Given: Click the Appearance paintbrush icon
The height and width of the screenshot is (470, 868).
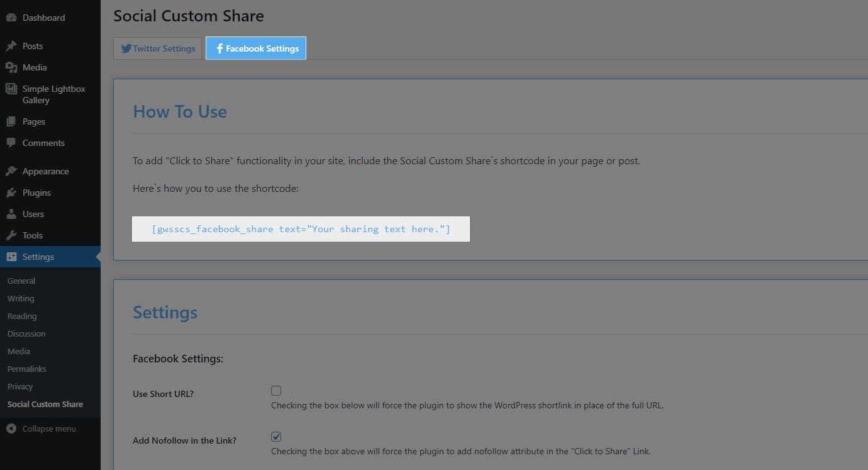Looking at the screenshot, I should pyautogui.click(x=11, y=171).
